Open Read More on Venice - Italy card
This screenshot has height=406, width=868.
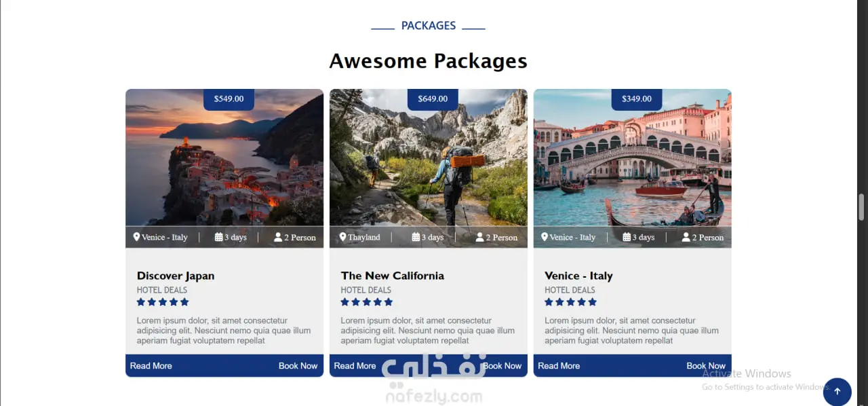(x=559, y=366)
